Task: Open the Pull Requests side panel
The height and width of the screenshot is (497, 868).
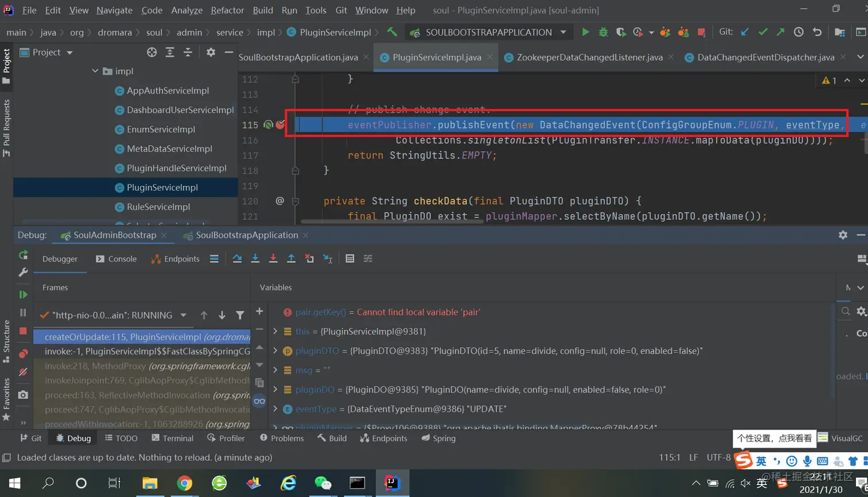Action: (x=7, y=127)
